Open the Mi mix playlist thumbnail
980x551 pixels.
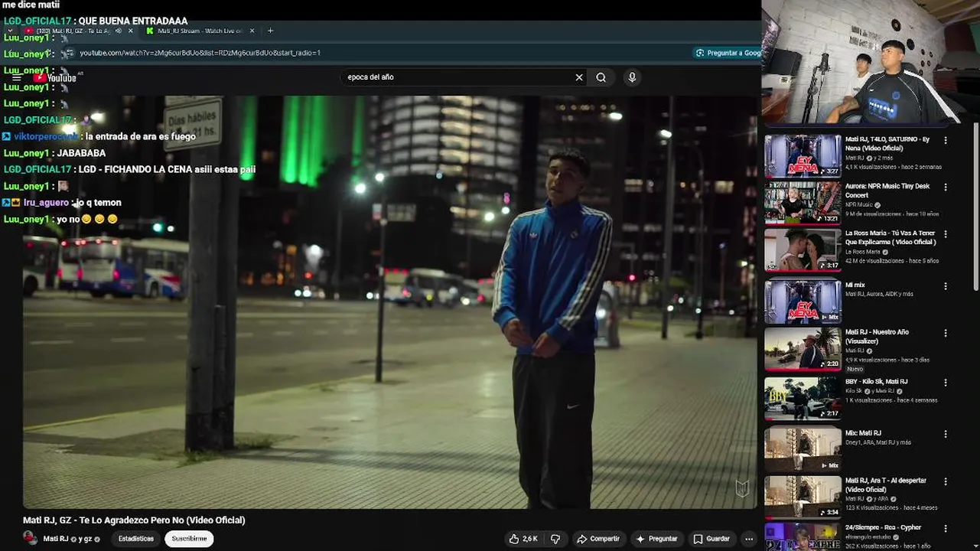point(803,302)
